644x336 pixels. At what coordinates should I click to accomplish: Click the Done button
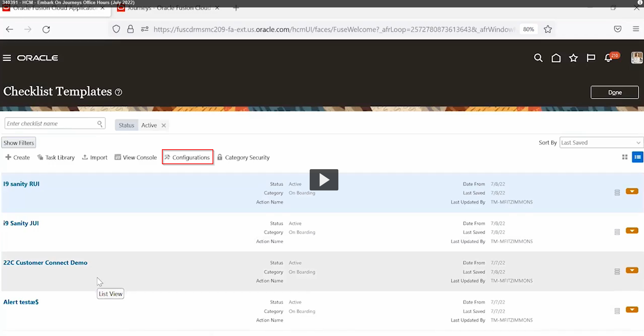614,92
